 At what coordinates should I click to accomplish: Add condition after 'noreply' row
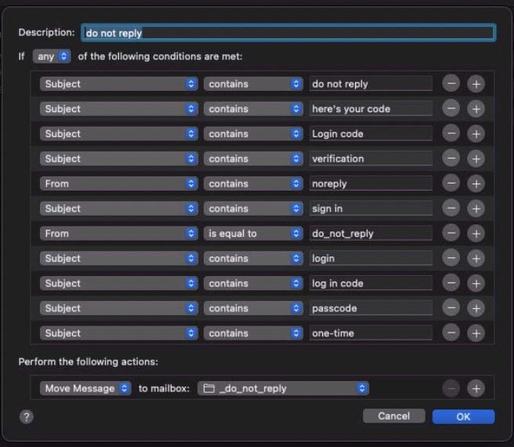tap(476, 183)
